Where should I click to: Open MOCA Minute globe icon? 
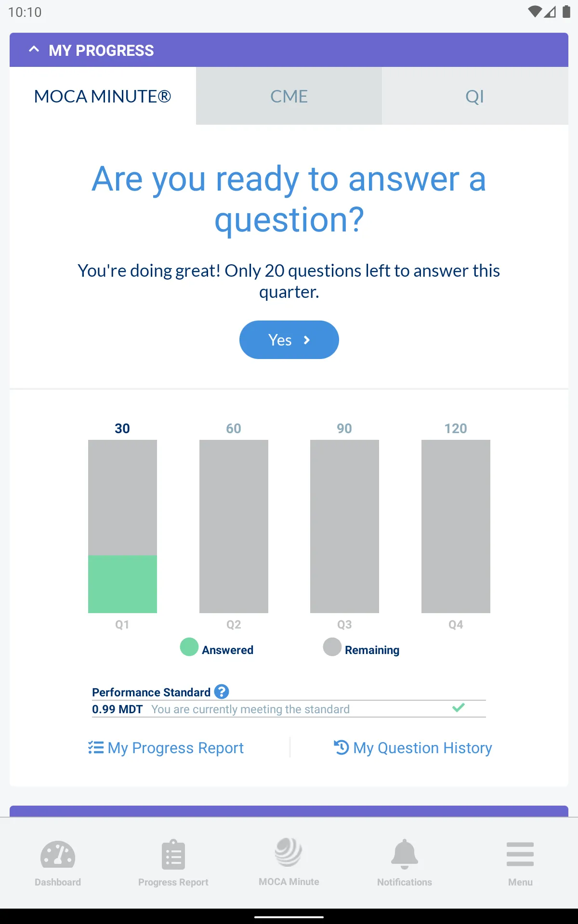click(x=289, y=852)
